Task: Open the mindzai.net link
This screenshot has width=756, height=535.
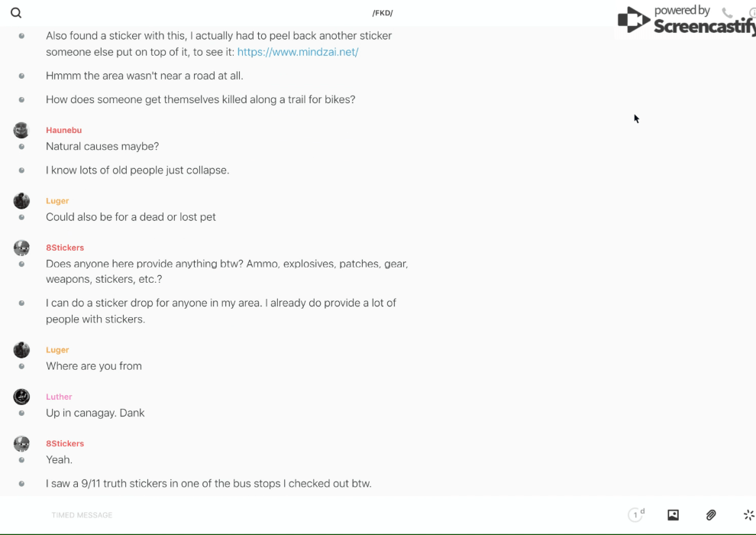Action: click(298, 52)
